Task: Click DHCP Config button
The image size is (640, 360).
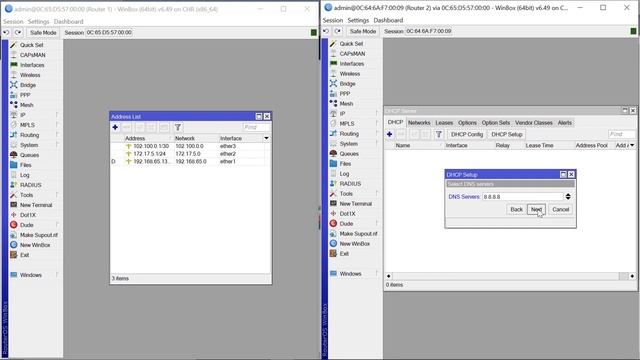Action: (x=467, y=134)
